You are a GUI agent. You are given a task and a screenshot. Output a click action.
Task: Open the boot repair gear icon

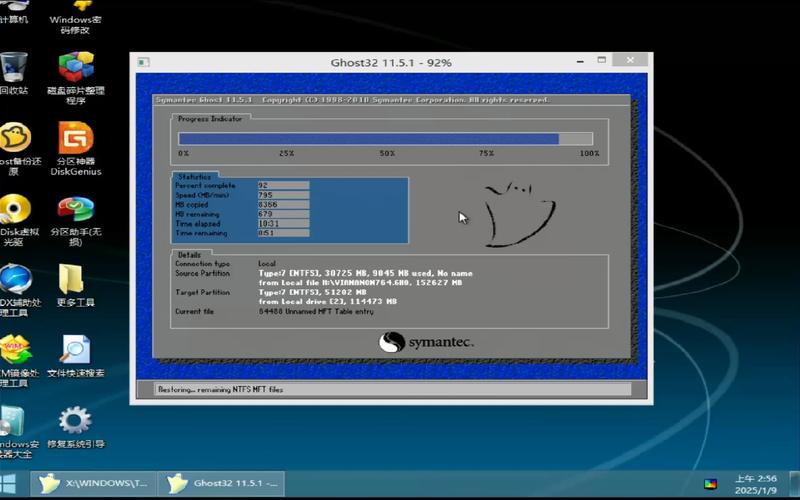76,428
